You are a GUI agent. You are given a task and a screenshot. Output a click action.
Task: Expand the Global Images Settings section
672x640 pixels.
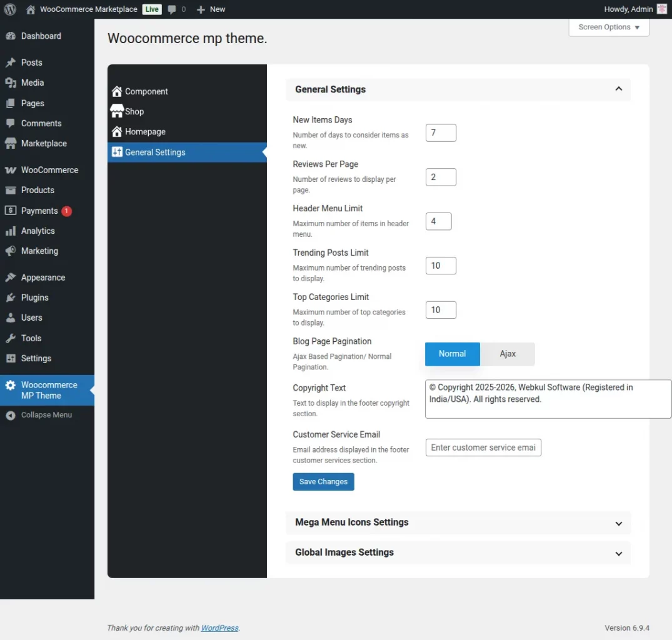(458, 552)
